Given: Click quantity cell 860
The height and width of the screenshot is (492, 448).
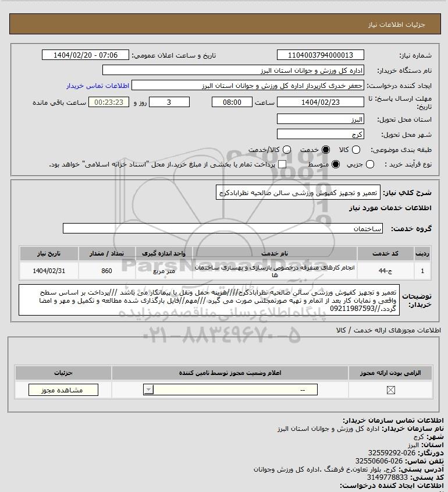Looking at the screenshot, I should tap(106, 271).
